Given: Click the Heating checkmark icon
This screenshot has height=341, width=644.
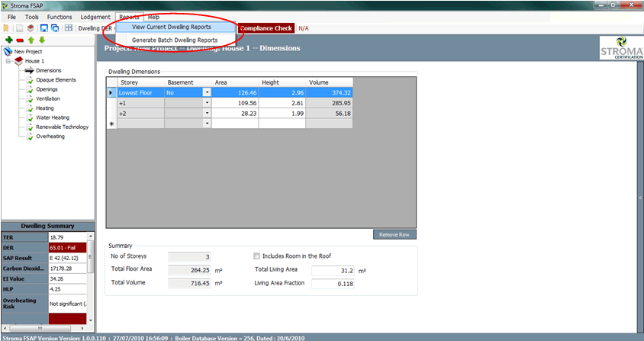Looking at the screenshot, I should coord(30,108).
